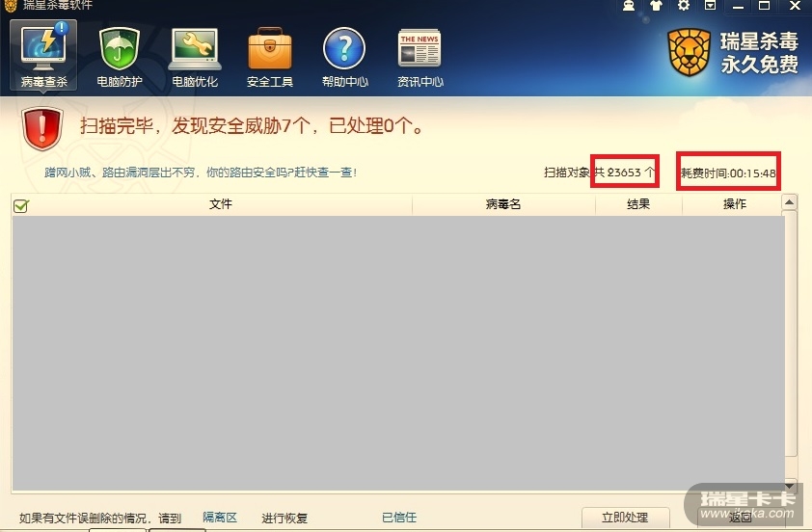Open the 隔离区 quarantine link
Image resolution: width=812 pixels, height=532 pixels.
coord(220,518)
